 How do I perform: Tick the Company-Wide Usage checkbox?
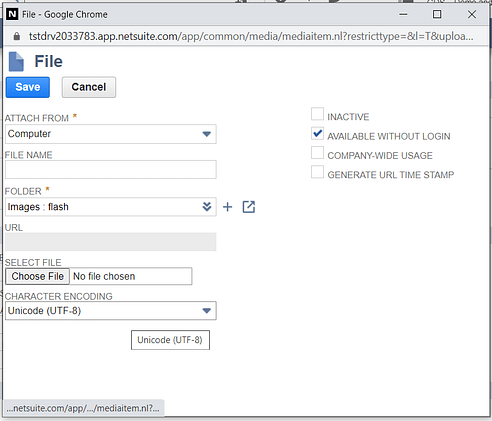pos(317,153)
